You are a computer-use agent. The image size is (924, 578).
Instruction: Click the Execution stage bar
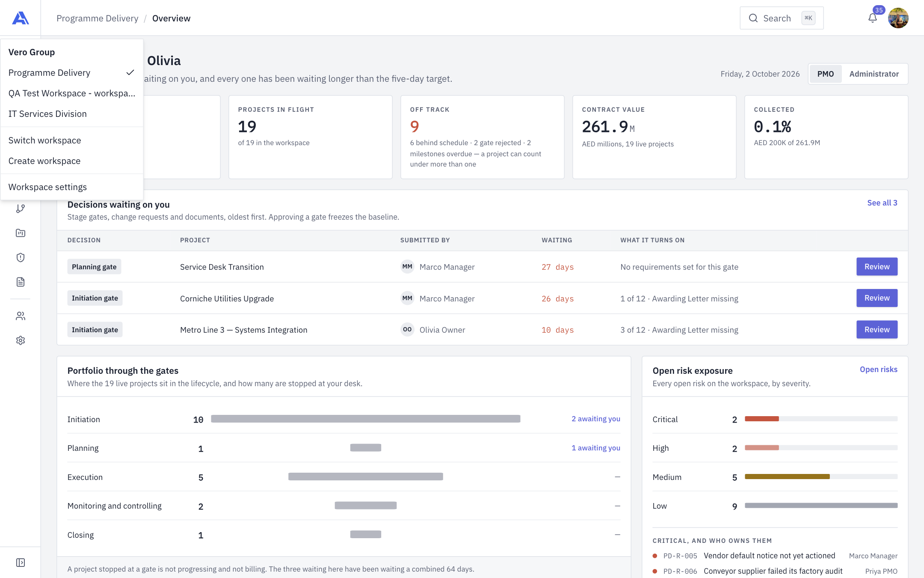pos(366,477)
